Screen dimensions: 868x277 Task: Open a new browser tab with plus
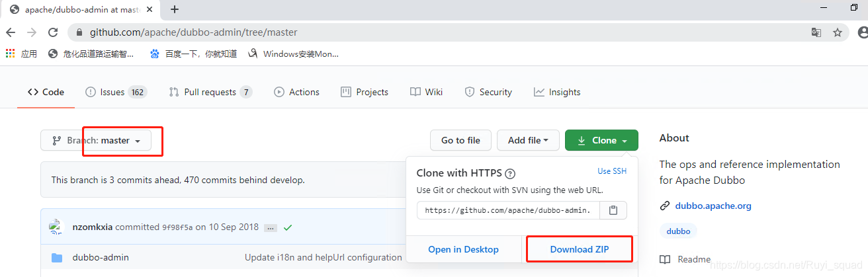coord(175,9)
